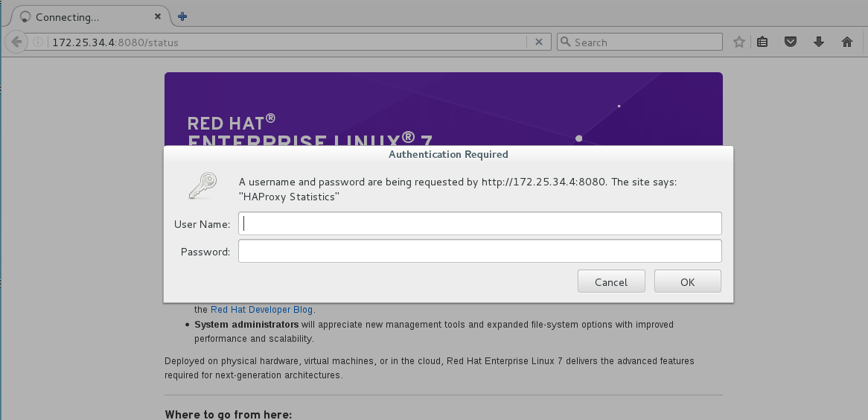This screenshot has height=420, width=868.
Task: Click the "HAProxy Statistics" realm text
Action: [289, 197]
